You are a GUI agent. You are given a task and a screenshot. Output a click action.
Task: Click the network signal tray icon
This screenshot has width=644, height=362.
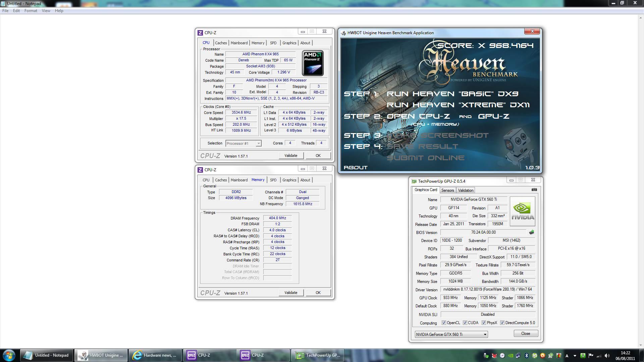[599, 356]
